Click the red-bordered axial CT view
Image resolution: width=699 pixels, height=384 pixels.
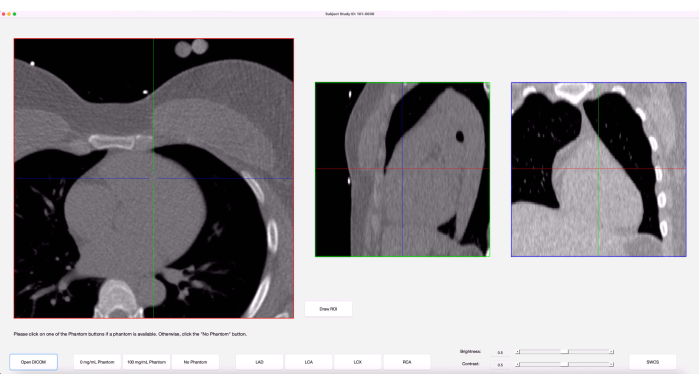(x=154, y=178)
